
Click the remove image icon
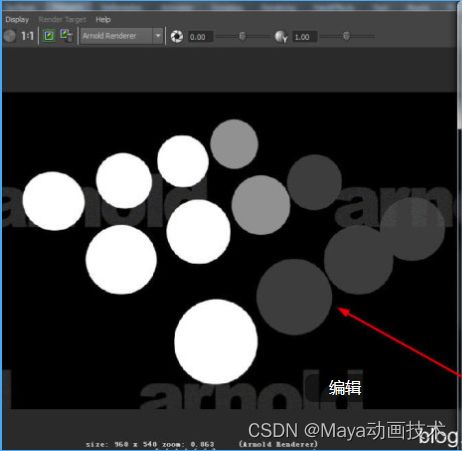click(x=66, y=36)
